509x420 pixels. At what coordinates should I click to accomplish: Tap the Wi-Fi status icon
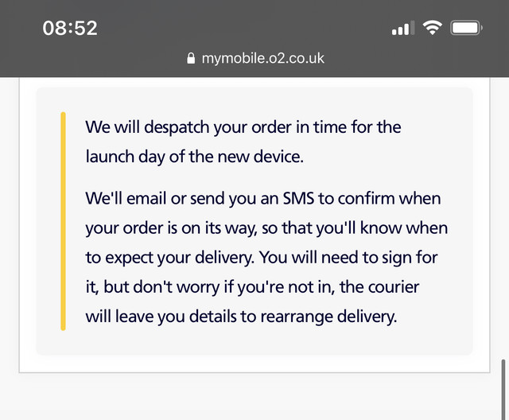tap(432, 28)
